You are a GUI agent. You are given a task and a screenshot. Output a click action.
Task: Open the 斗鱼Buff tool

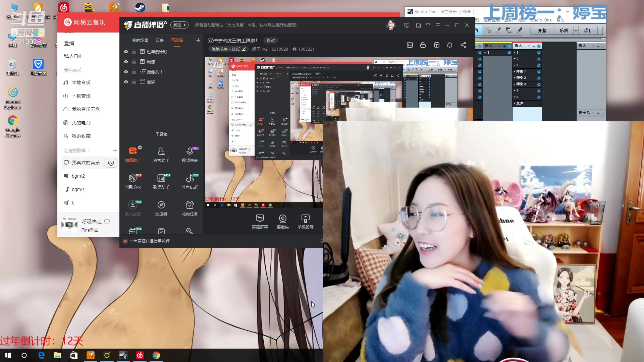point(190,181)
